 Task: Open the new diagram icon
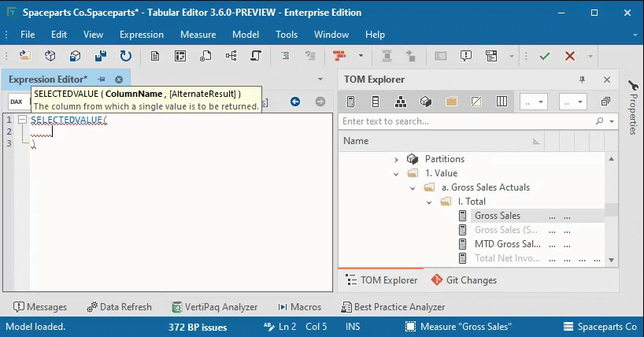coord(231,55)
